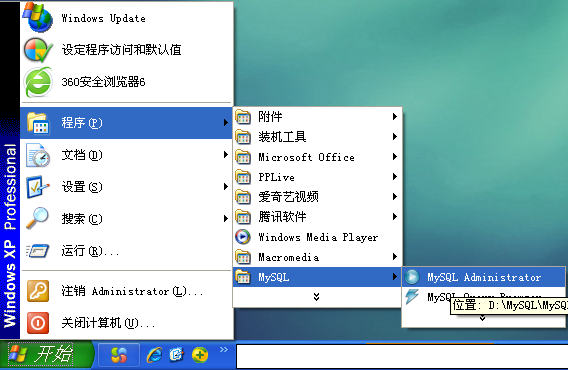Click the blue refresh-style quick launch icon
568x370 pixels.
(177, 354)
